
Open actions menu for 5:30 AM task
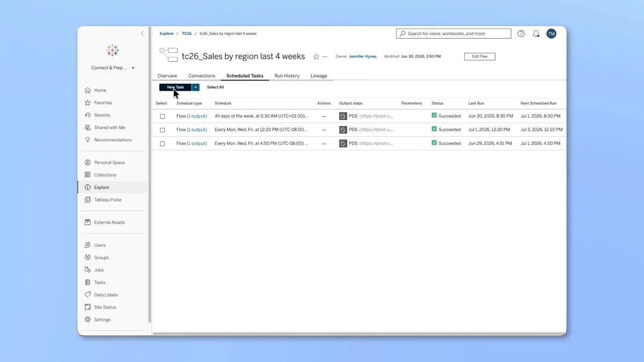coord(324,116)
